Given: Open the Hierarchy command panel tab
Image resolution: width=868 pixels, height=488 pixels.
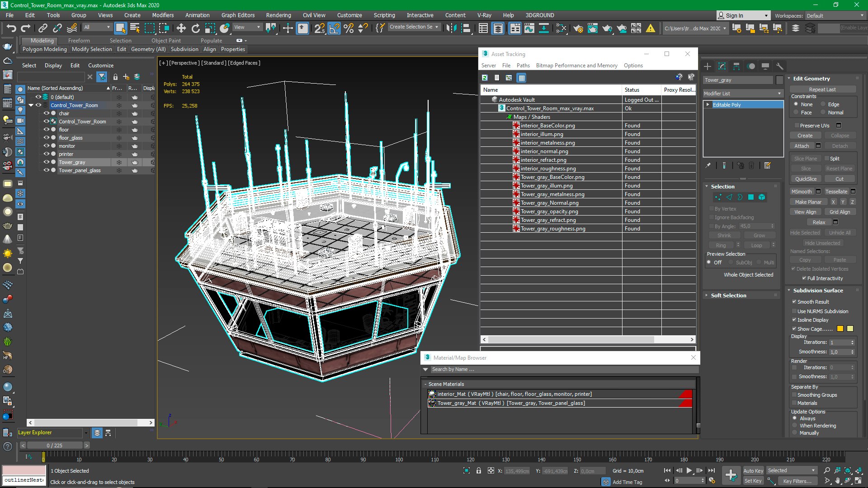Looking at the screenshot, I should tap(736, 66).
